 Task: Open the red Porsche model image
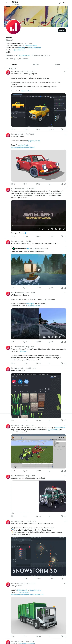39,166
